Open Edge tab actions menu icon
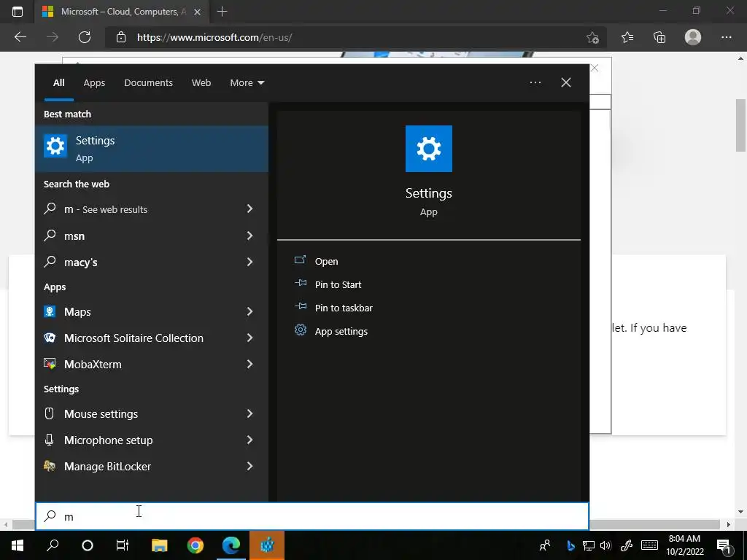This screenshot has height=560, width=747. click(x=18, y=12)
